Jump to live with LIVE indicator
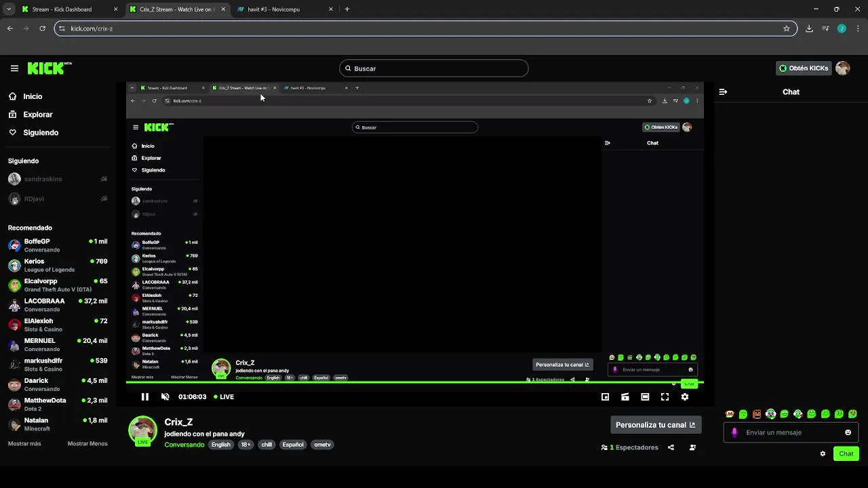 (224, 397)
